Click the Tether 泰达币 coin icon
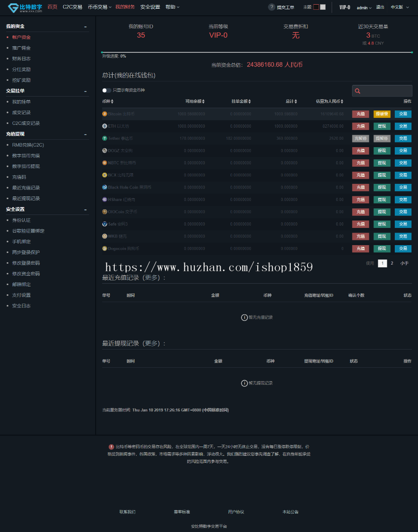 click(x=104, y=138)
